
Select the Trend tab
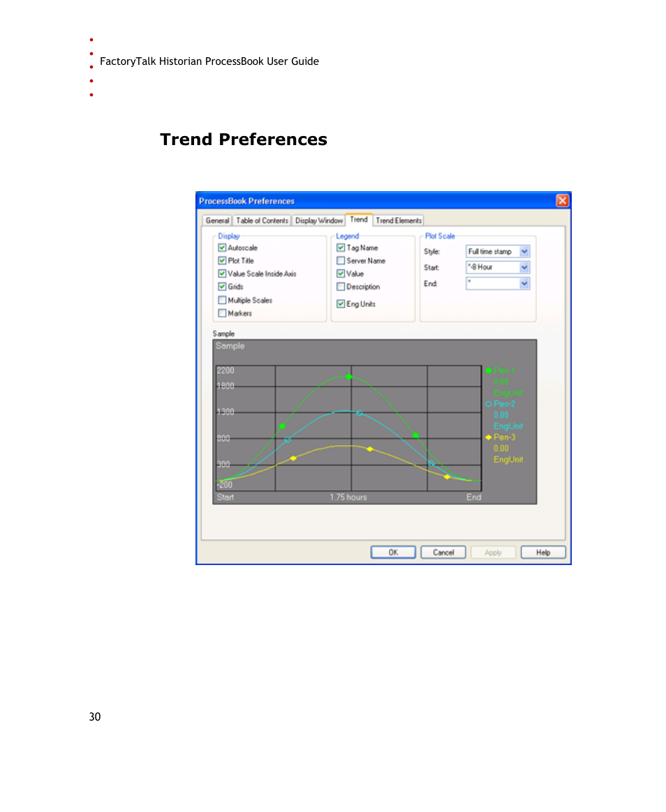point(359,220)
